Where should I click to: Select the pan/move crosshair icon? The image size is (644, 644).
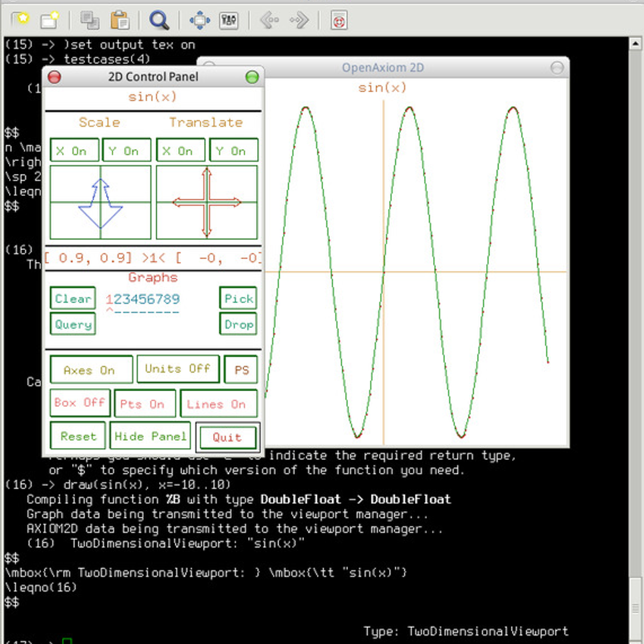tap(199, 20)
